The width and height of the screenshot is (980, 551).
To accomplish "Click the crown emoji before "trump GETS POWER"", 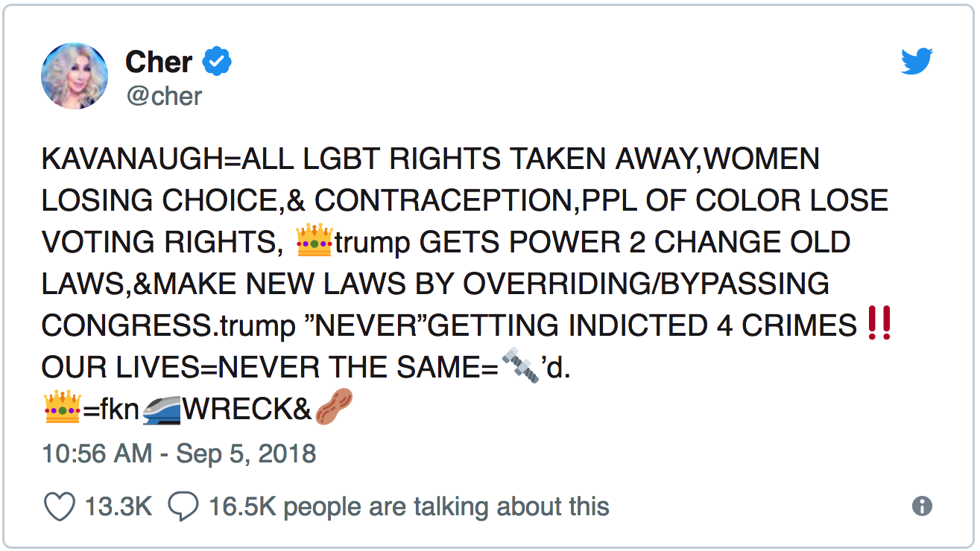I will pos(314,243).
